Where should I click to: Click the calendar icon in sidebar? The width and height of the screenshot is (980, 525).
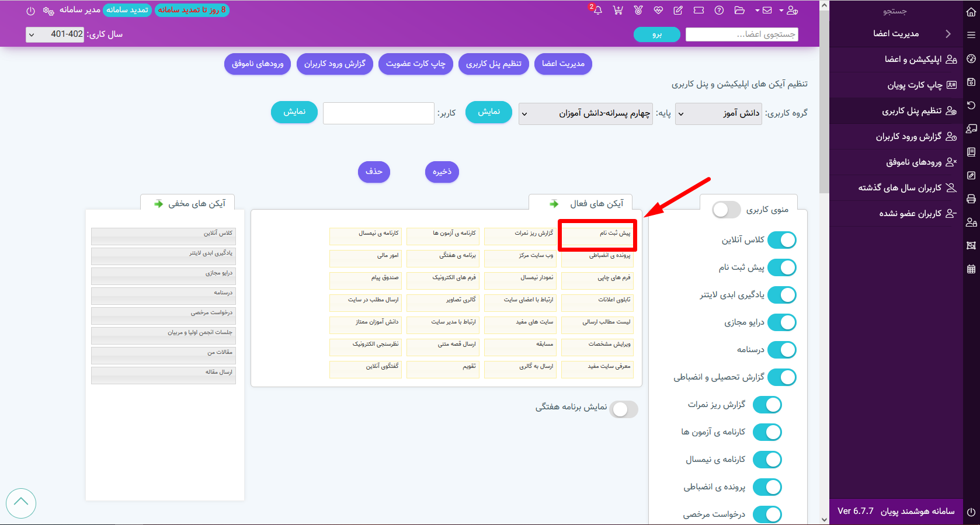tap(971, 269)
